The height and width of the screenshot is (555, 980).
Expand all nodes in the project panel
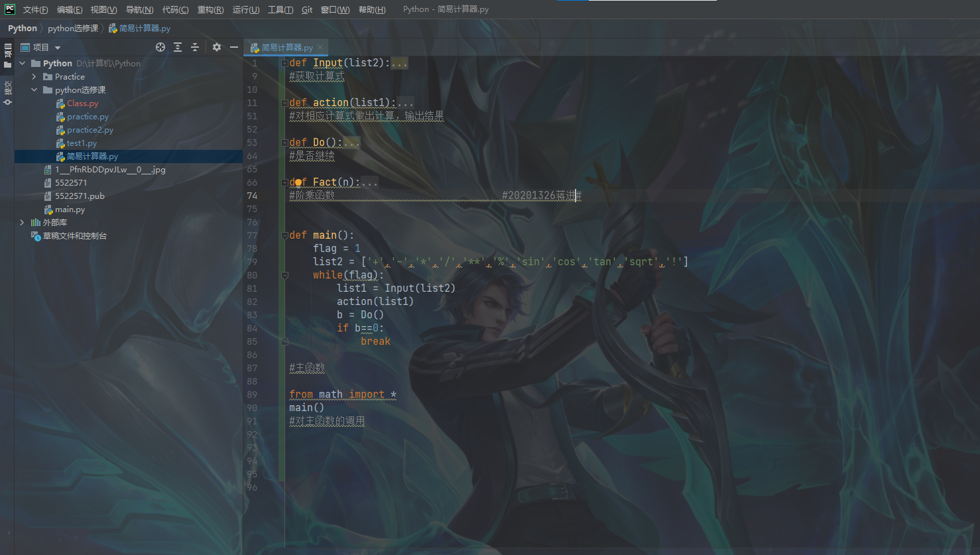click(x=178, y=47)
